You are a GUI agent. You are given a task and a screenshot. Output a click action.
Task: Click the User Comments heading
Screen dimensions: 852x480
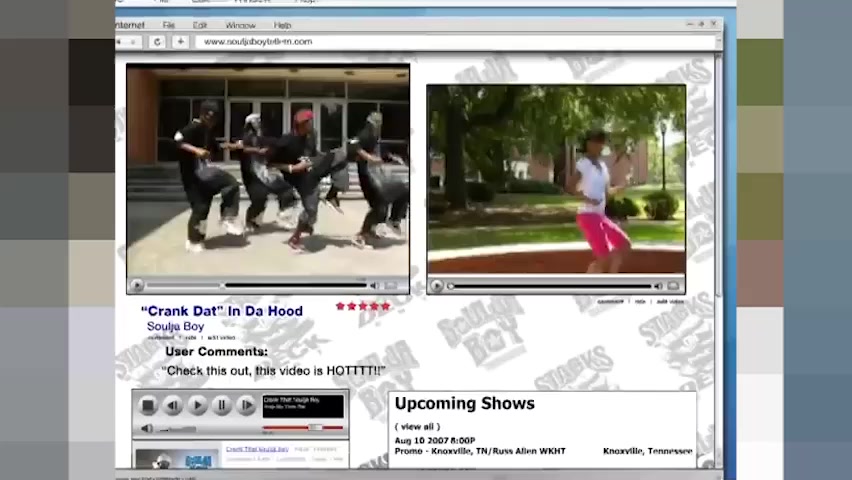pyautogui.click(x=216, y=352)
